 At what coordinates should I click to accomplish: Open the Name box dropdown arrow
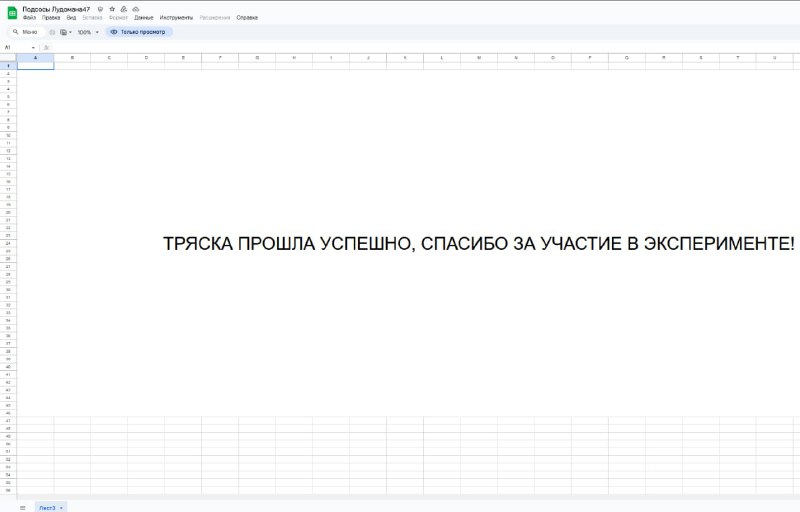click(34, 47)
